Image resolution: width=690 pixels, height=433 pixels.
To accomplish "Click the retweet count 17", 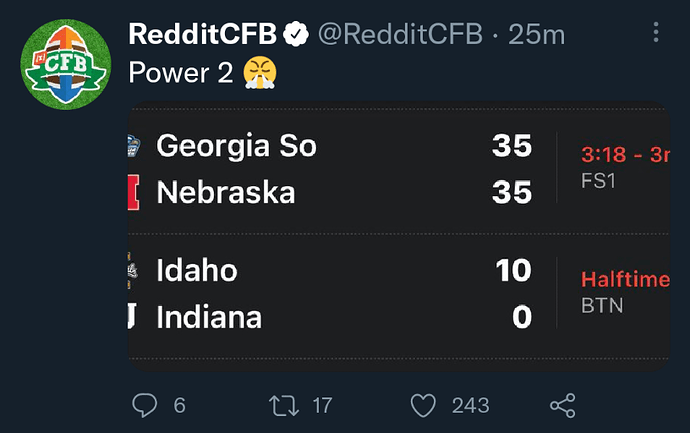I will point(322,405).
